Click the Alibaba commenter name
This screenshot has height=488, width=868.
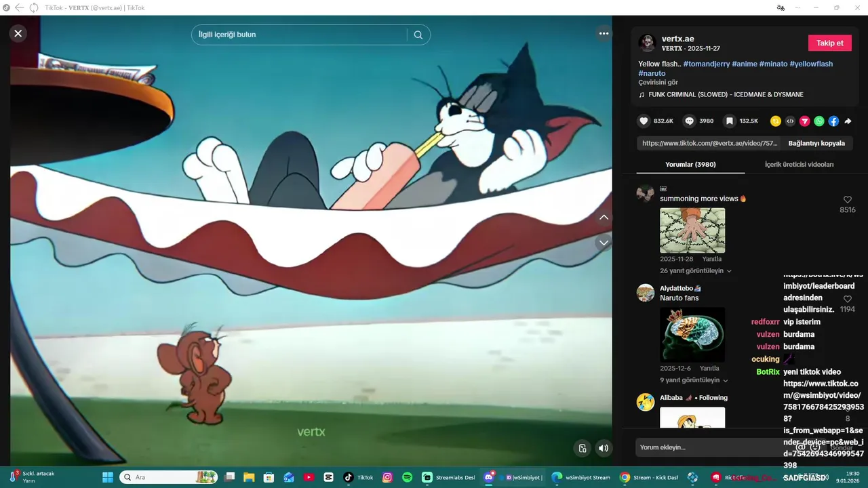(x=671, y=398)
